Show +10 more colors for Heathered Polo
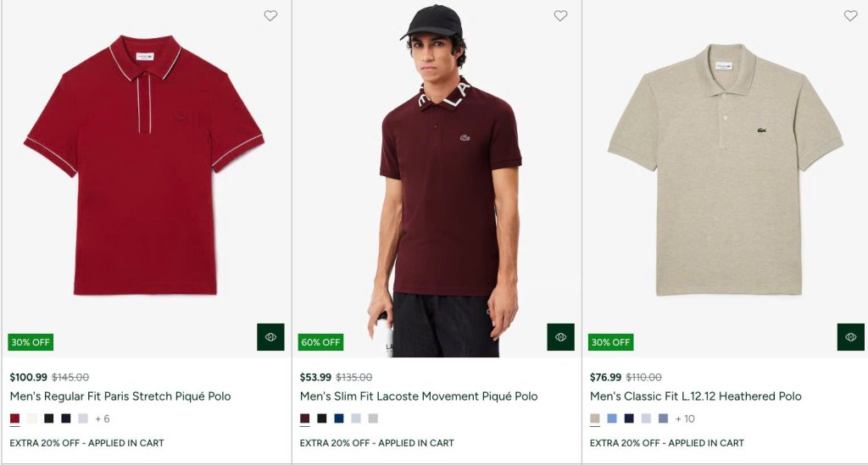The height and width of the screenshot is (465, 868). point(685,418)
